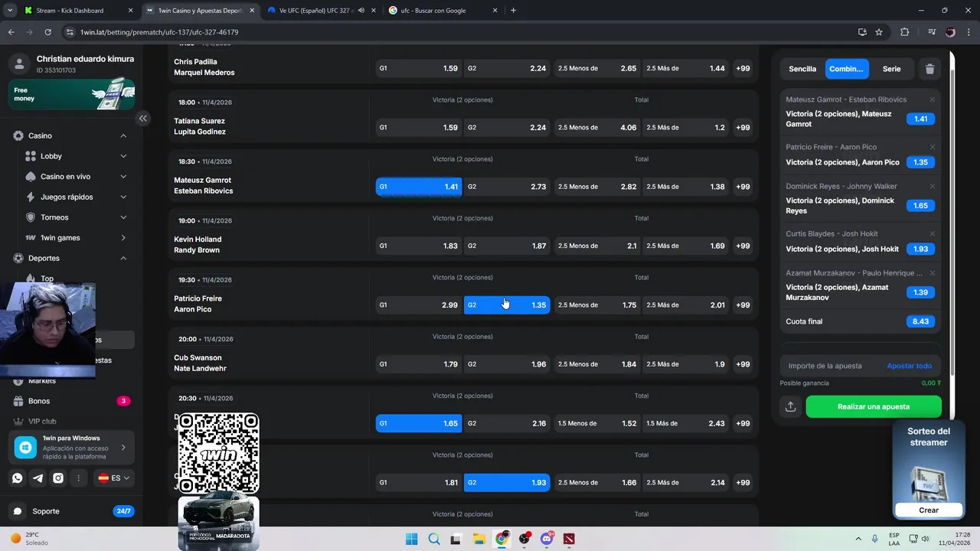
Task: Remove the Dominick Reyes - Johnny Walker selection
Action: pyautogui.click(x=932, y=186)
